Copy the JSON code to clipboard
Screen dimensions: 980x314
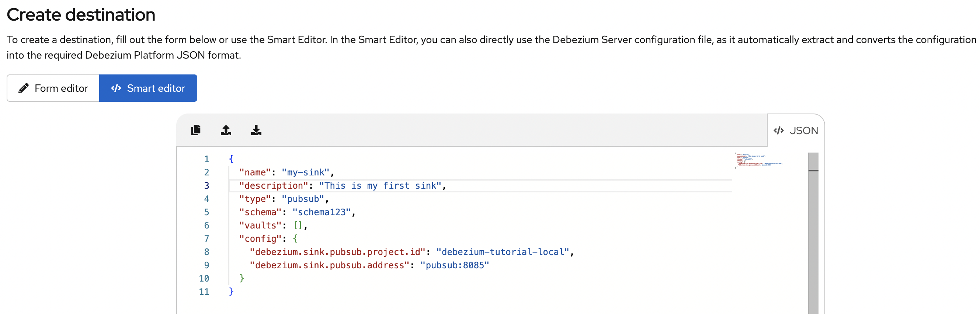[195, 130]
